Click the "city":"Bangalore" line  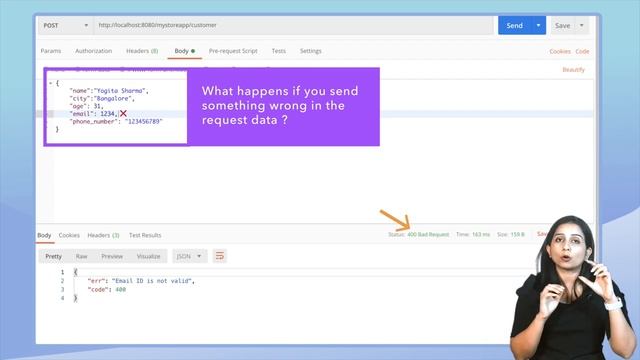point(102,99)
